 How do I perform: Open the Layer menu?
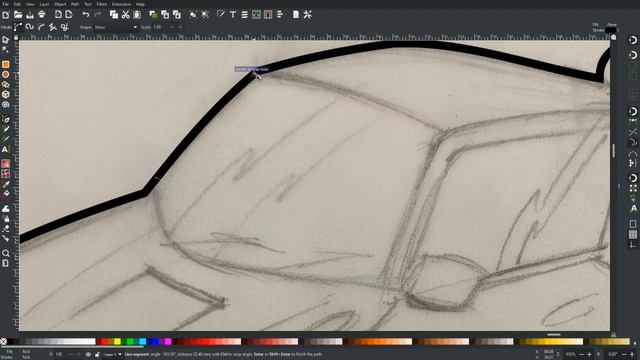(44, 4)
